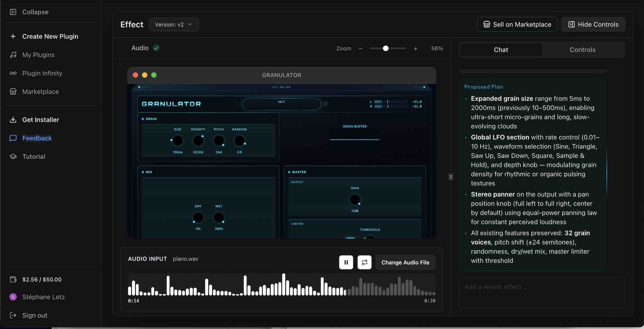Click Sell on Marketplace button

click(517, 24)
